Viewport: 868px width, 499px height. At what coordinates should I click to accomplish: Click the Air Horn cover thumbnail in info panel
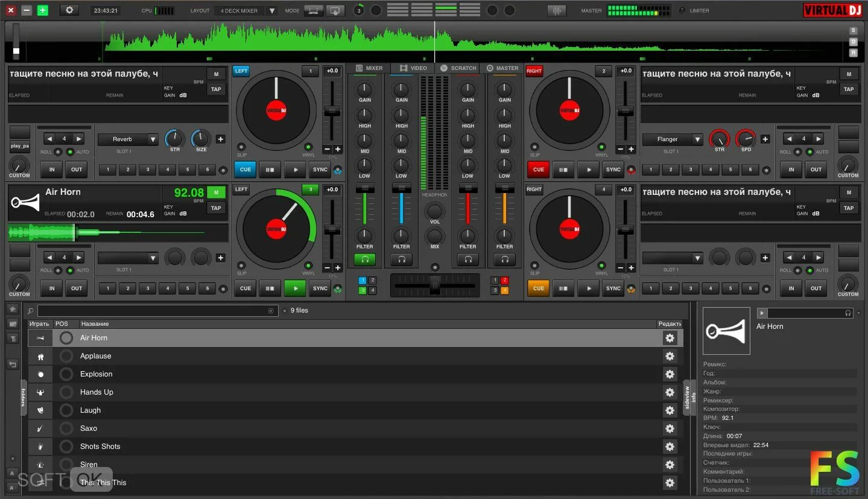coord(726,331)
